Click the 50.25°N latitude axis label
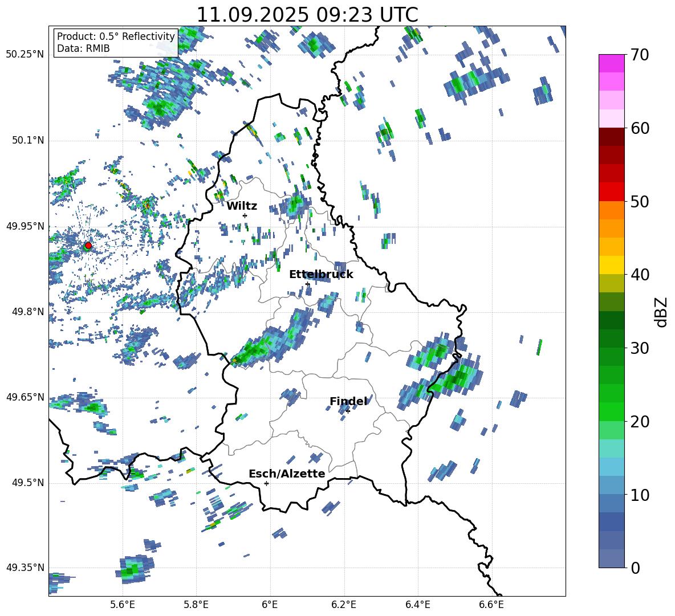 pos(25,55)
